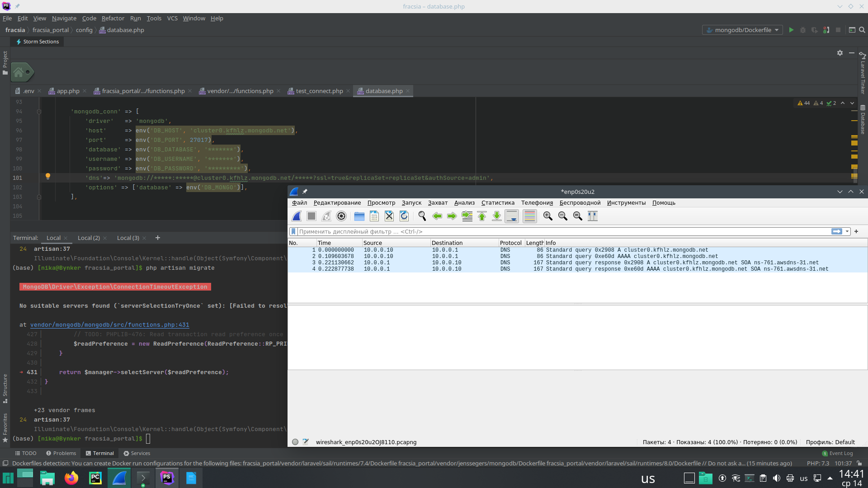Zoom out the Wireshark text
This screenshot has height=488, width=868.
pos(563,216)
